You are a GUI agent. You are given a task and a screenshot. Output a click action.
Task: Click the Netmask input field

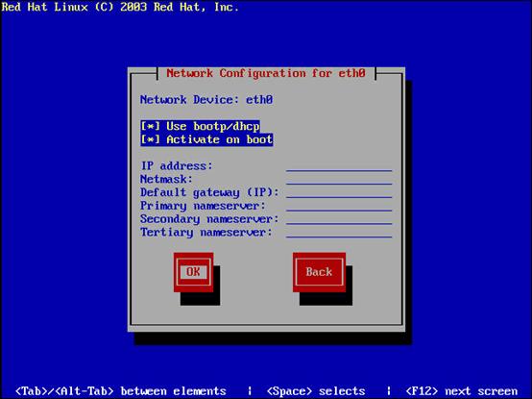tap(339, 179)
